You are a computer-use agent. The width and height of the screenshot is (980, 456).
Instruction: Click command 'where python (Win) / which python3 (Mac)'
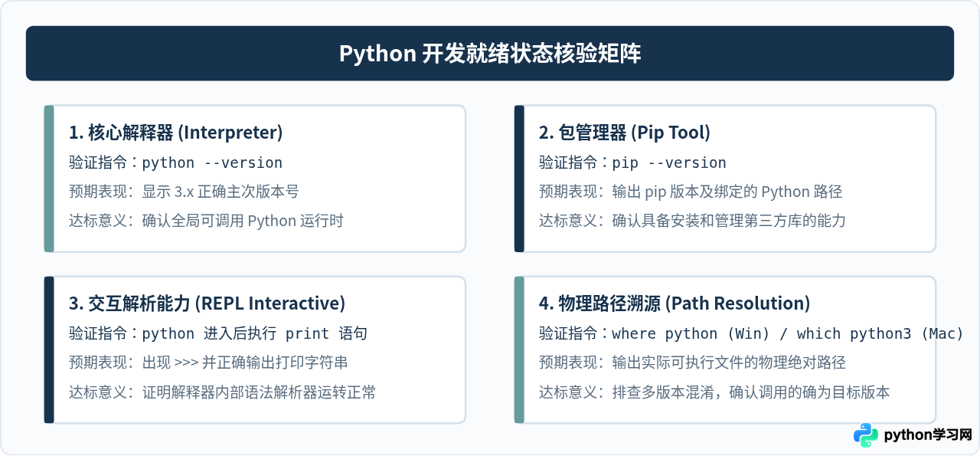pyautogui.click(x=788, y=333)
